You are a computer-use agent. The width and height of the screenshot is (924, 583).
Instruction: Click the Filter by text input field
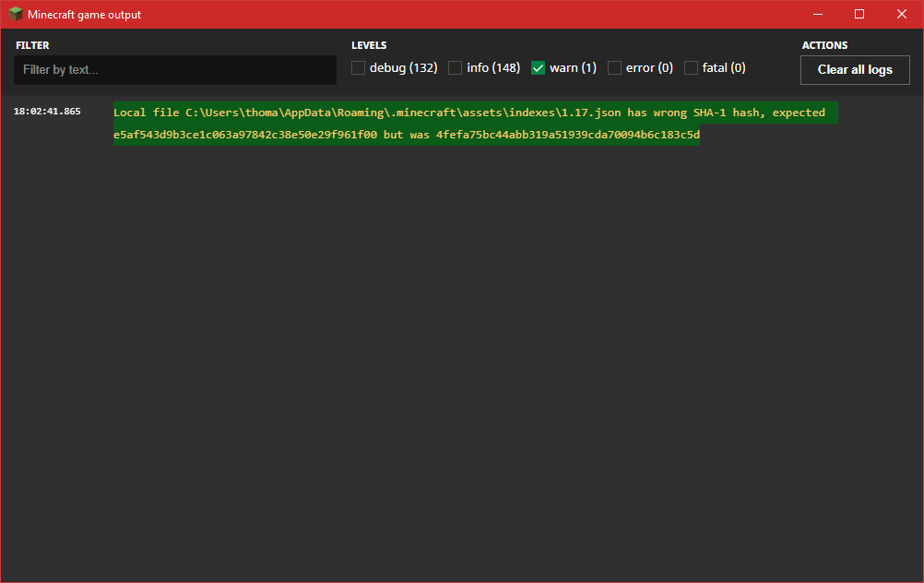(x=175, y=70)
